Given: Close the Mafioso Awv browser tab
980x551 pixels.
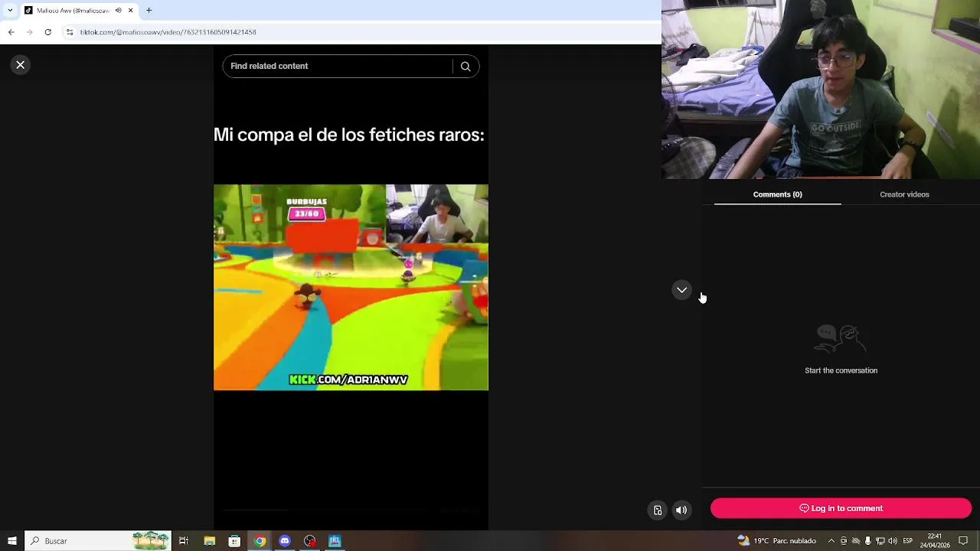Looking at the screenshot, I should tap(130, 11).
